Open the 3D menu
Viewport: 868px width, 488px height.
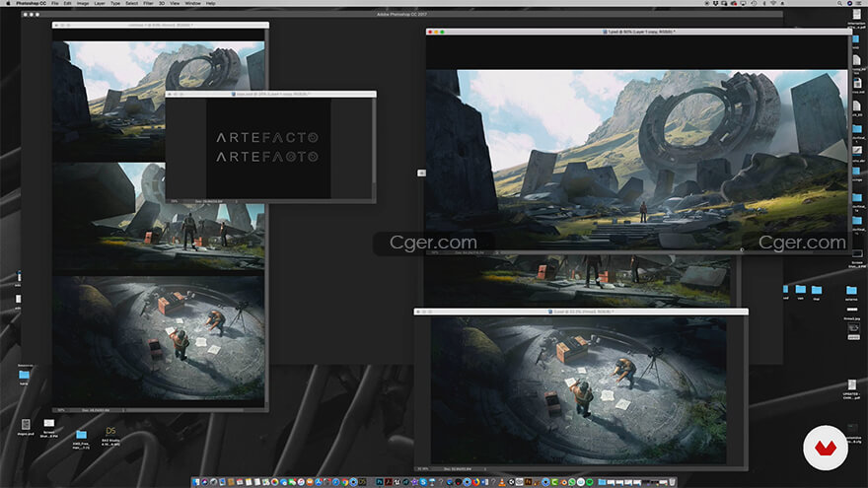[x=162, y=3]
